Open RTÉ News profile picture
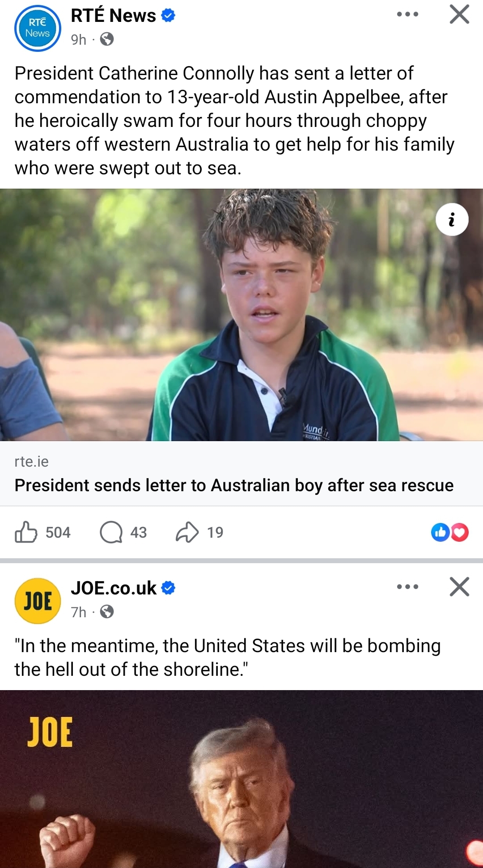 (x=38, y=28)
